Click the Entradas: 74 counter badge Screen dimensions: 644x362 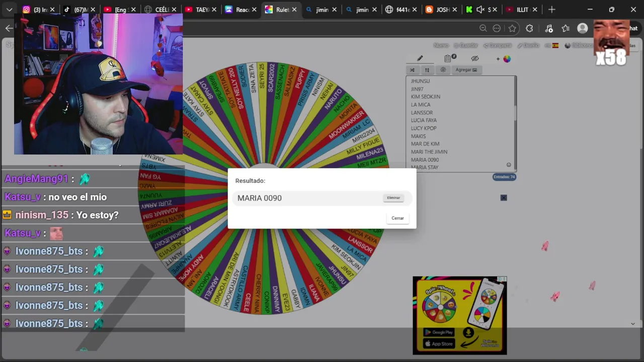point(504,177)
